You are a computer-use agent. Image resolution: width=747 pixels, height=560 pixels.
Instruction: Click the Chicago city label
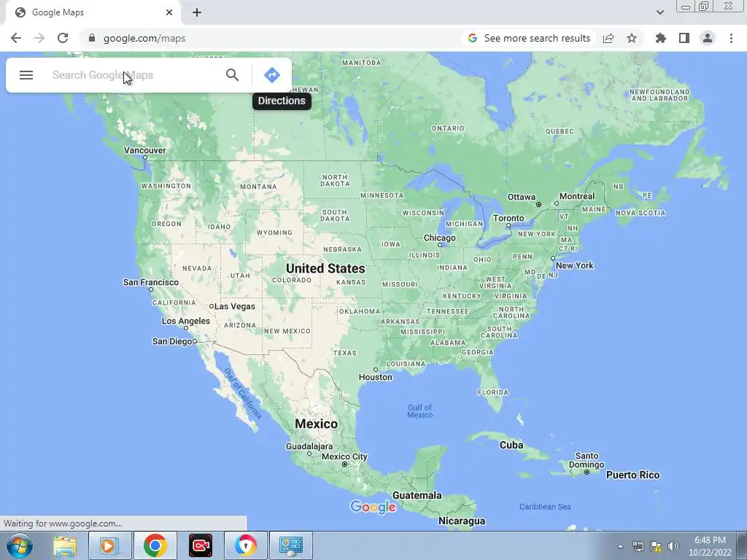pyautogui.click(x=439, y=238)
